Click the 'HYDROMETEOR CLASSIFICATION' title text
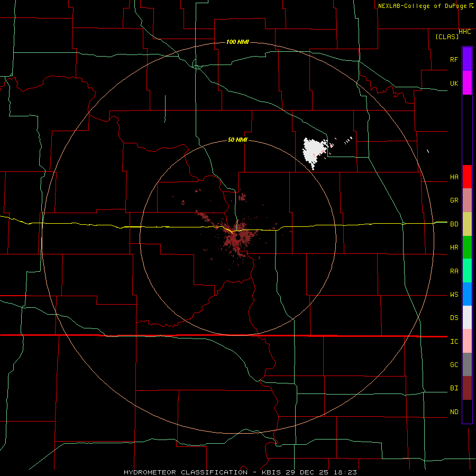 [186, 472]
